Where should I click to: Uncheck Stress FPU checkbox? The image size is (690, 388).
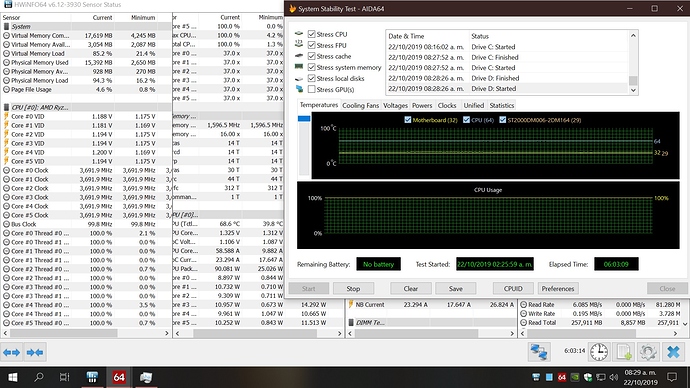pyautogui.click(x=312, y=45)
